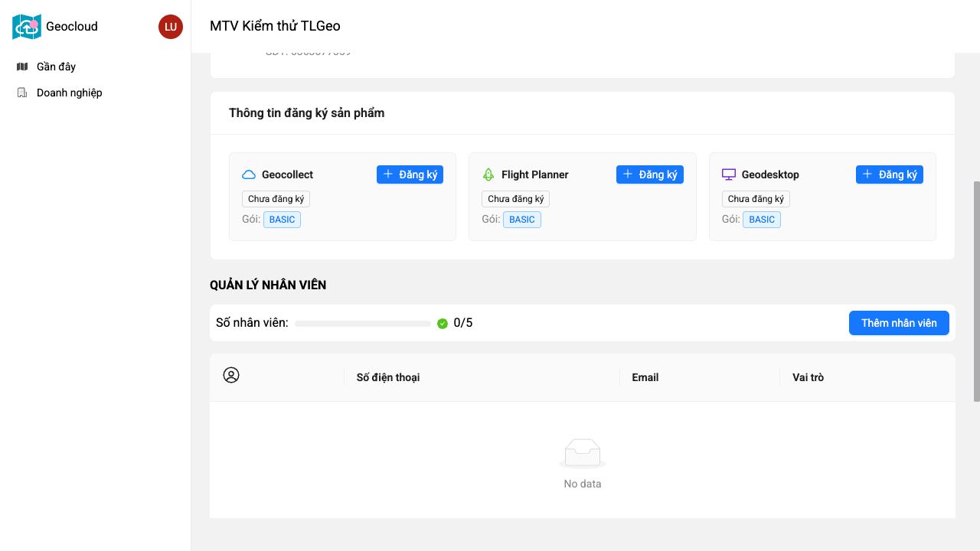Click the employee count progress bar
The height and width of the screenshot is (551, 980).
pos(363,324)
